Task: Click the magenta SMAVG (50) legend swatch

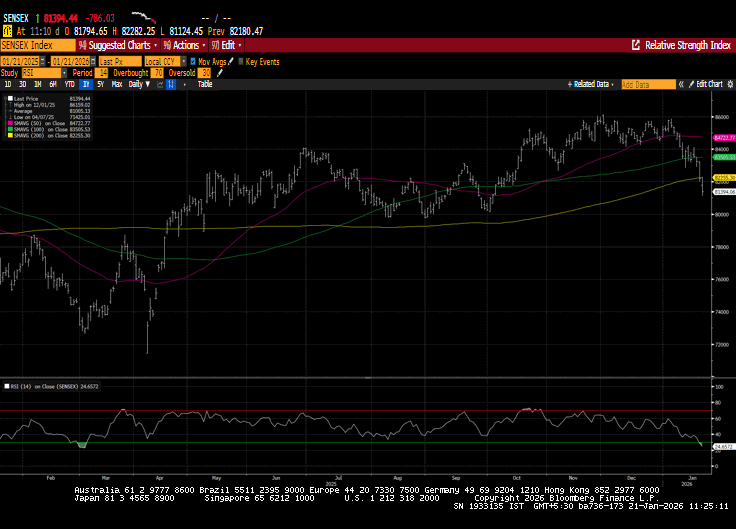Action: [x=10, y=123]
